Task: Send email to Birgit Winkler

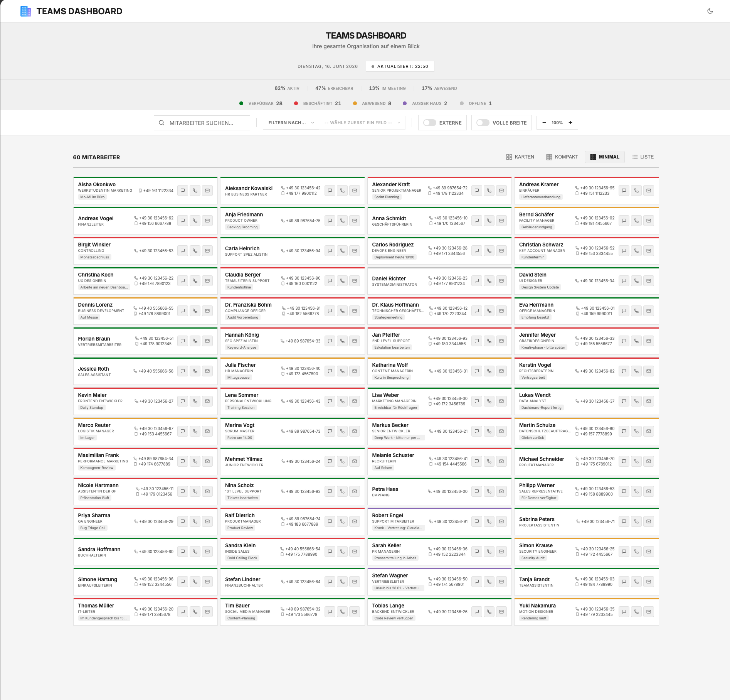Action: [x=207, y=251]
